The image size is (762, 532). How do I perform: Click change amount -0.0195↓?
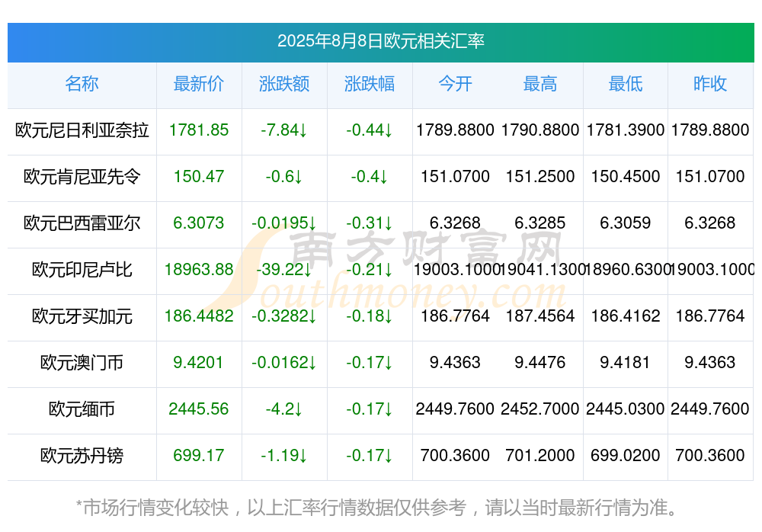tap(283, 223)
